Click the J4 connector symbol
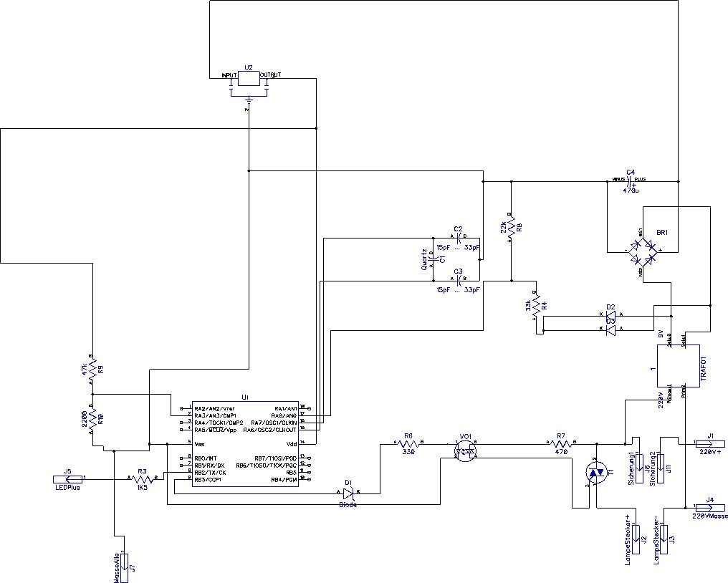 pos(709,507)
